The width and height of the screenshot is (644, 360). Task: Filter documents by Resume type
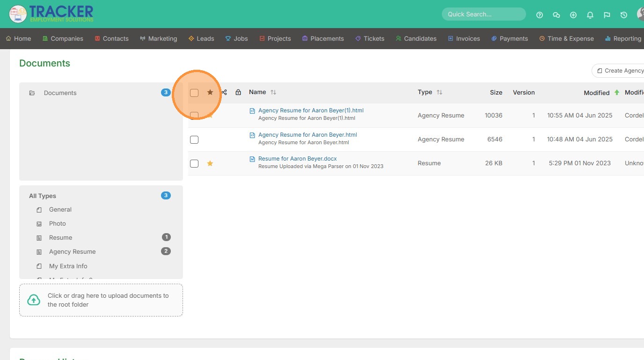(61, 238)
